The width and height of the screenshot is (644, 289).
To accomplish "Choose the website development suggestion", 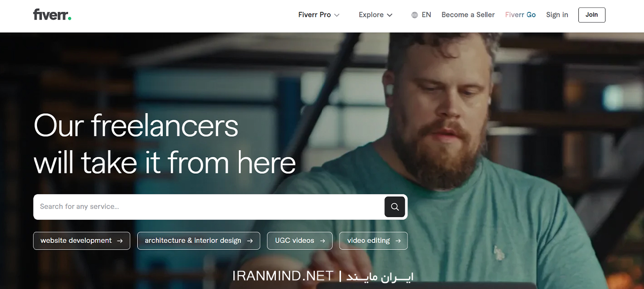I will point(82,241).
